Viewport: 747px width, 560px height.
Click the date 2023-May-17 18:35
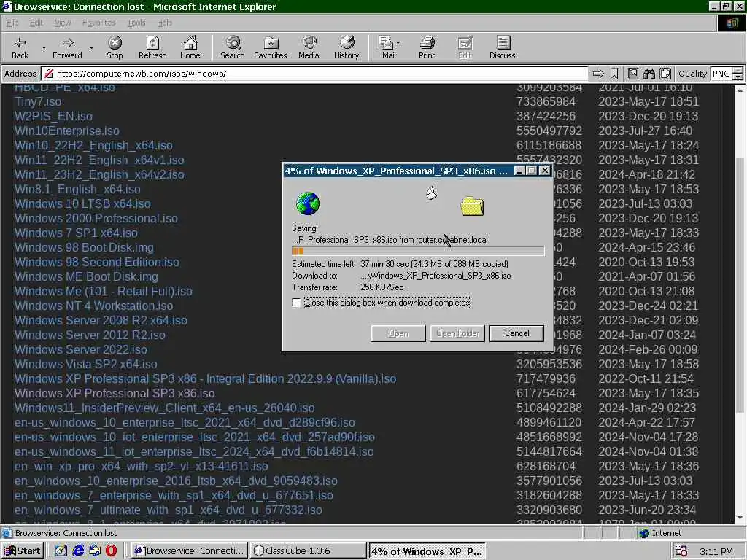(x=649, y=393)
